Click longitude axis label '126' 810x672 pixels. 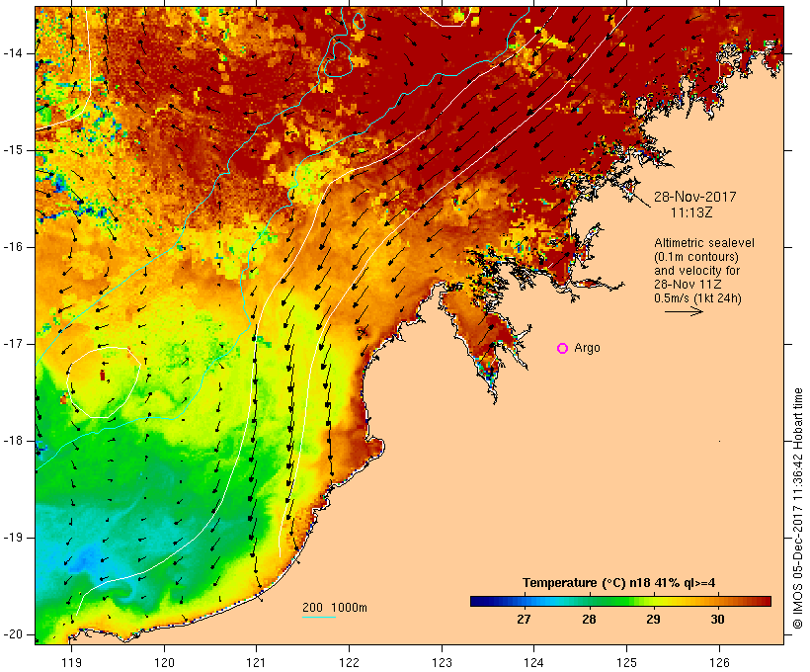click(719, 662)
